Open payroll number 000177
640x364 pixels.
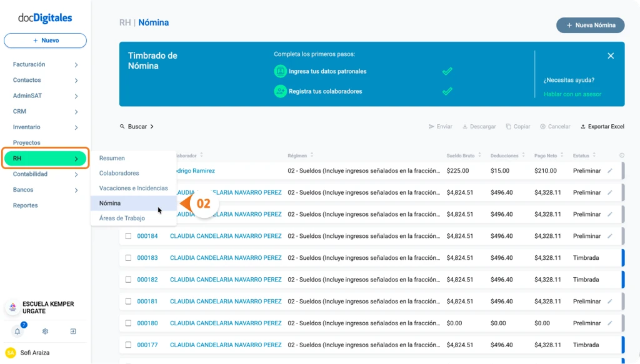coord(147,345)
